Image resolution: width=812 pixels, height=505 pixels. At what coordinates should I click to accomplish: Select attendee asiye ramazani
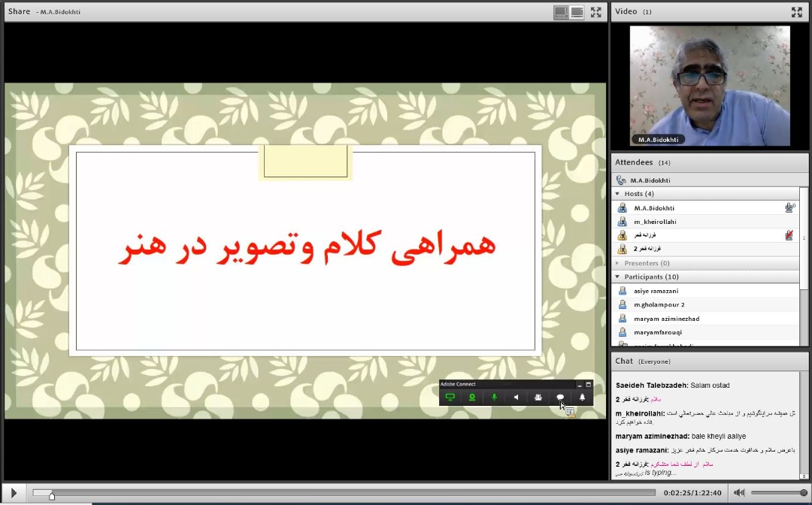(656, 291)
